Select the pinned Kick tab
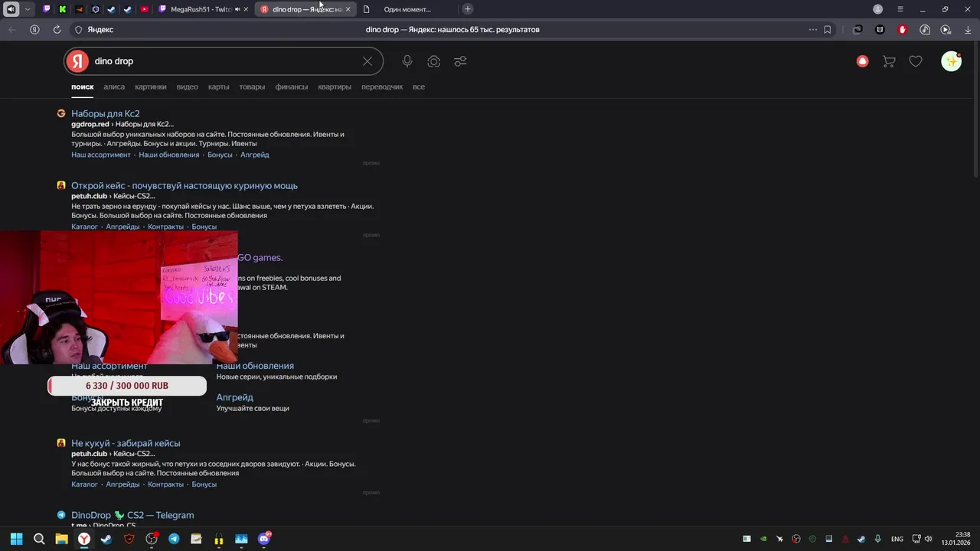 pyautogui.click(x=62, y=9)
